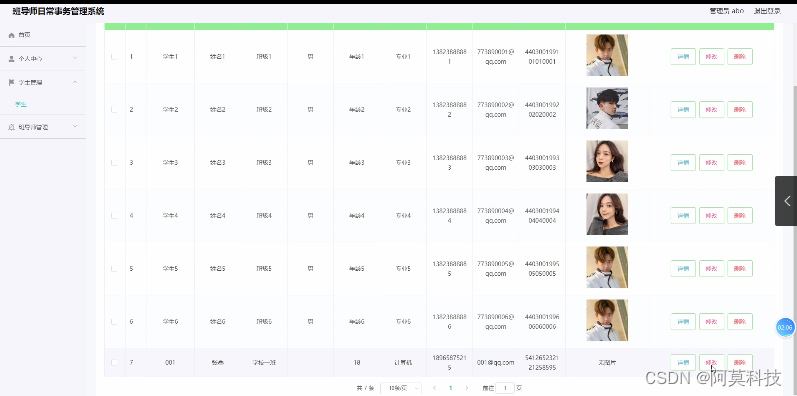
Task: Click the person icon beside 个人中心
Action: coord(12,58)
